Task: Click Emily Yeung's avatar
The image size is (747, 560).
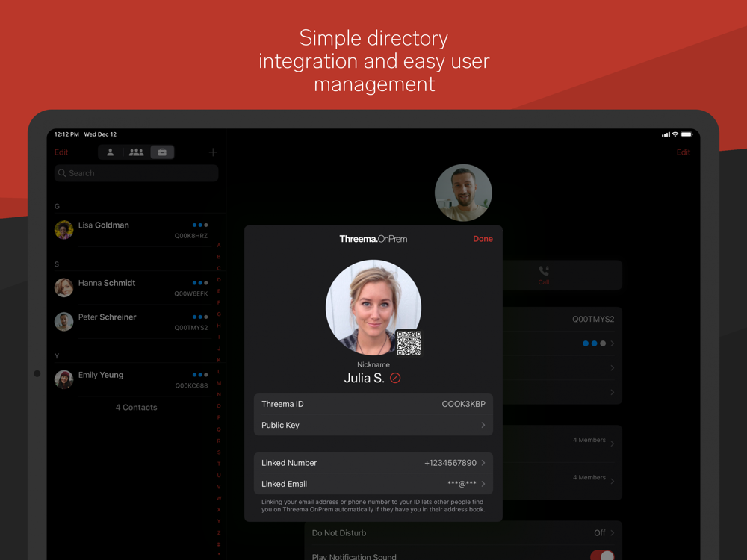Action: click(63, 380)
